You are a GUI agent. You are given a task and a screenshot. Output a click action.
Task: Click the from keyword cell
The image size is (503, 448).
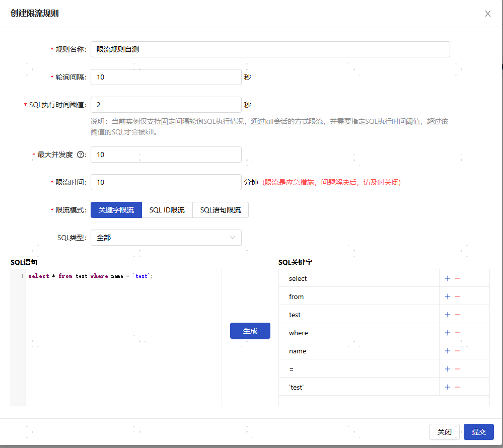359,296
